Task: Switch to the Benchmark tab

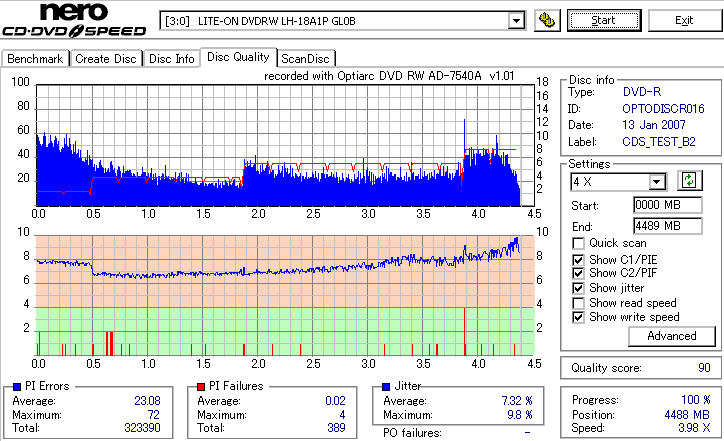Action: pos(35,59)
